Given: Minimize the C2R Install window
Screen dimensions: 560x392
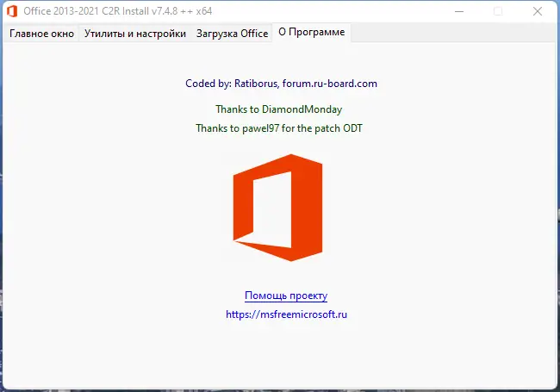Looking at the screenshot, I should coord(459,11).
